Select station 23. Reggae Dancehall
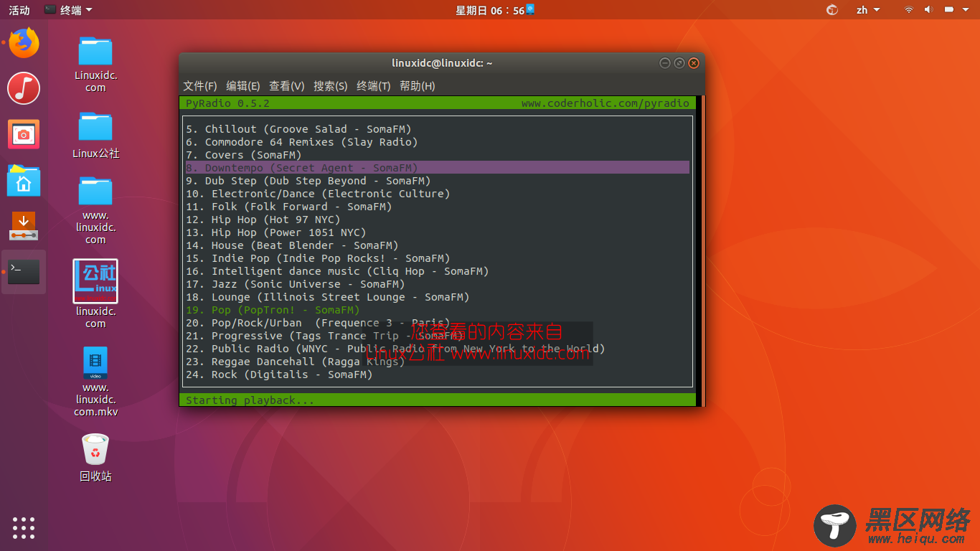 pos(438,362)
